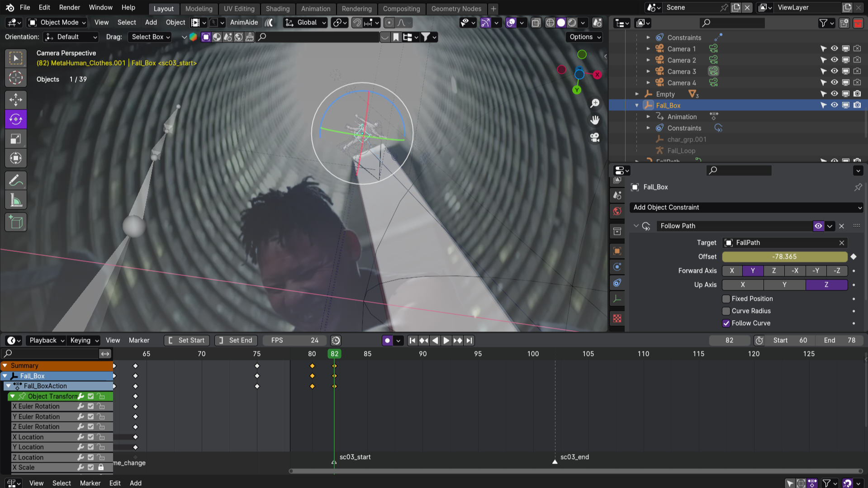Click the Offset value slider
The image size is (868, 488).
click(784, 257)
